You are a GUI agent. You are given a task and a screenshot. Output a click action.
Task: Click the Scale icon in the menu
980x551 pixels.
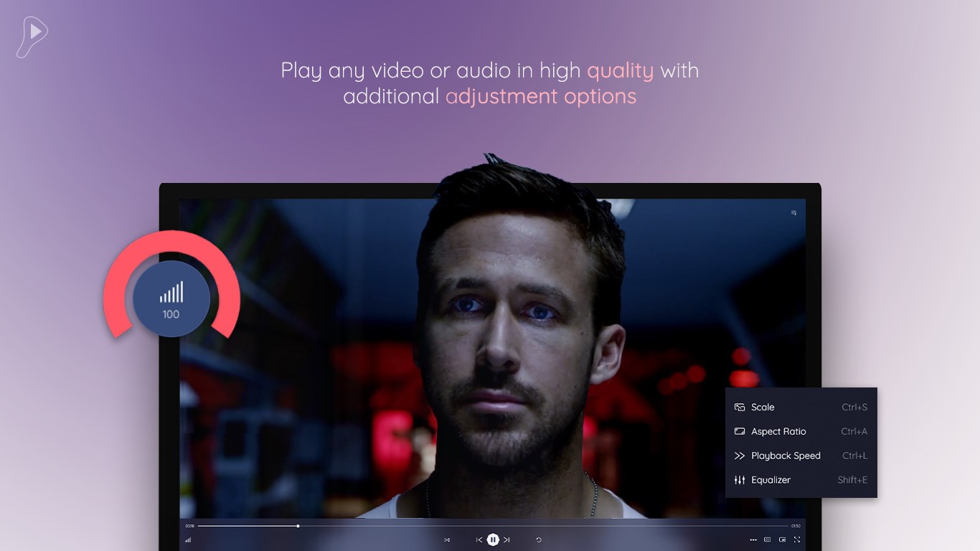[740, 408]
